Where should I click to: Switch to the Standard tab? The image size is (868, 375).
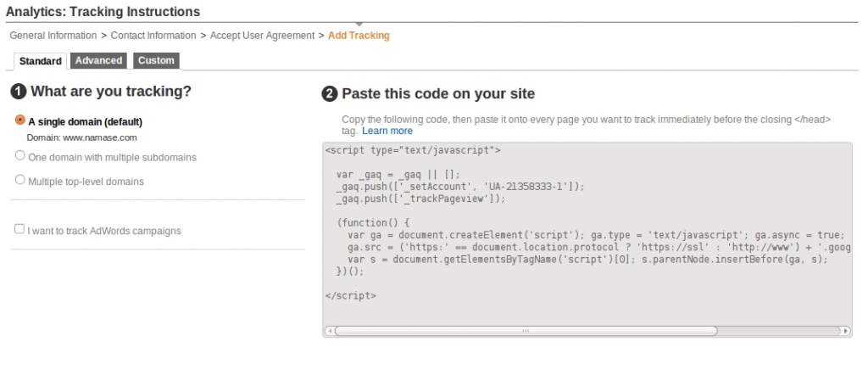pos(41,61)
